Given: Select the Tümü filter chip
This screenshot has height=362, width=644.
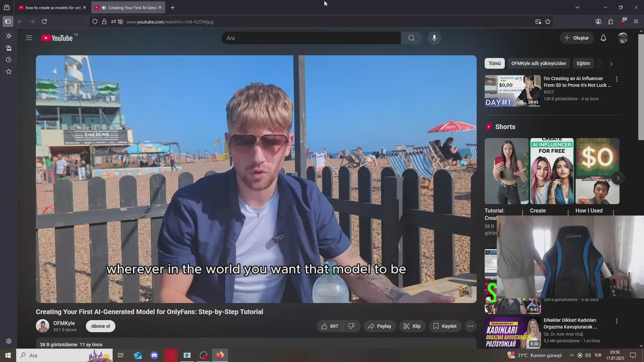Looking at the screenshot, I should point(495,63).
